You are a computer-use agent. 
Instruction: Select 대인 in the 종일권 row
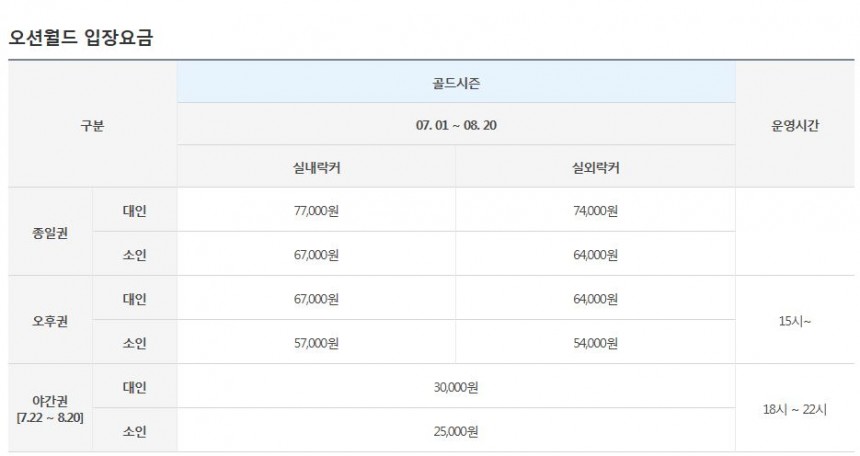(x=134, y=211)
